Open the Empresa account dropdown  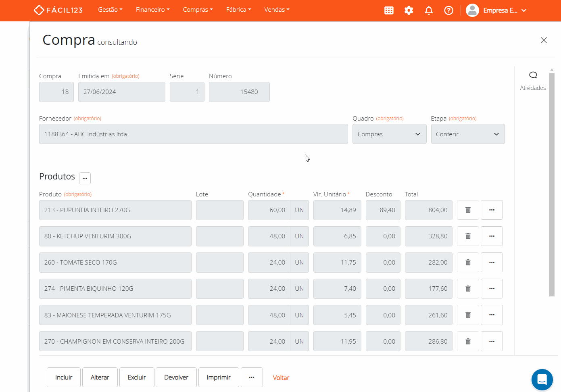496,10
